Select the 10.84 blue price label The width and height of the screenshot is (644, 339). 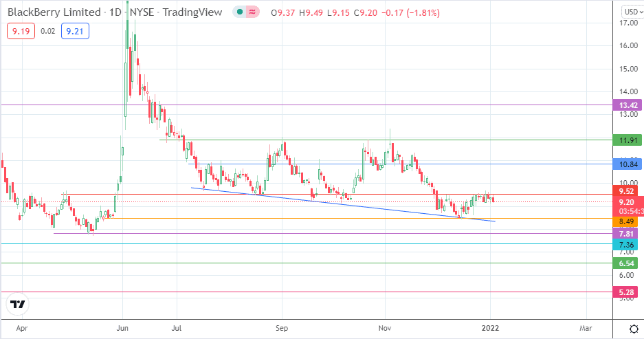[x=627, y=164]
